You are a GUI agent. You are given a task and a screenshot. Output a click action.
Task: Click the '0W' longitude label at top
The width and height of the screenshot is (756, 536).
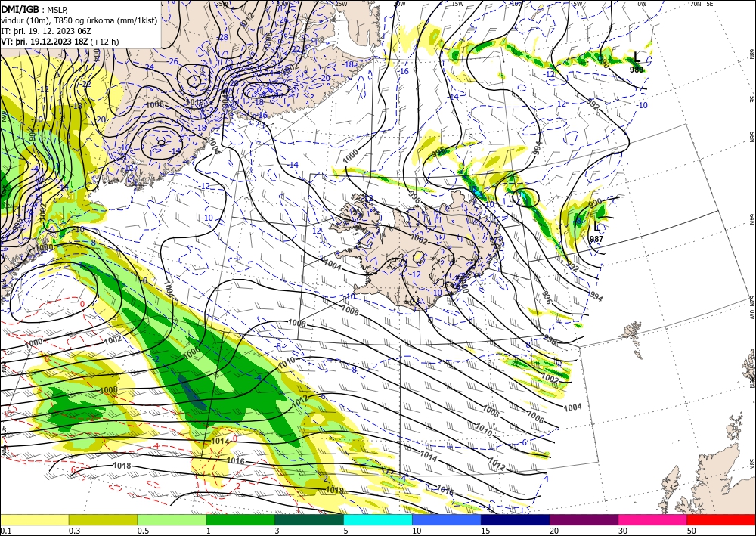(x=642, y=4)
